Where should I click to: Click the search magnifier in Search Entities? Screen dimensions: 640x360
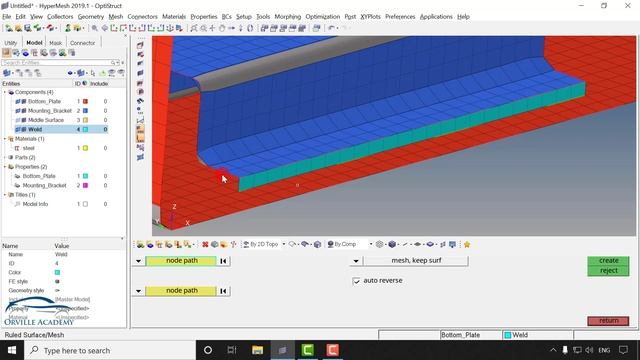[113, 63]
